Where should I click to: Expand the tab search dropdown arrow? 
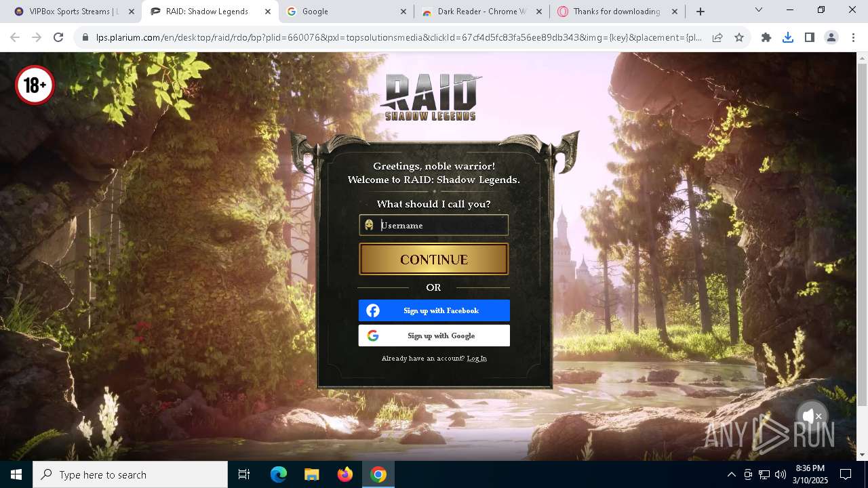click(x=759, y=10)
